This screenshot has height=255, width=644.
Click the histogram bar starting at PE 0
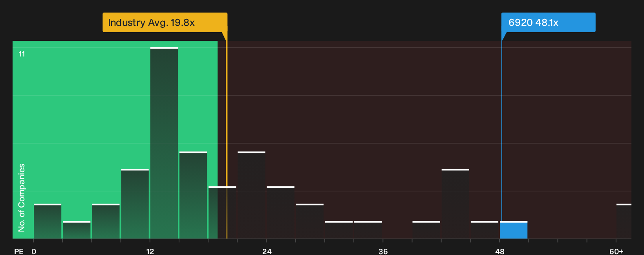click(x=48, y=221)
